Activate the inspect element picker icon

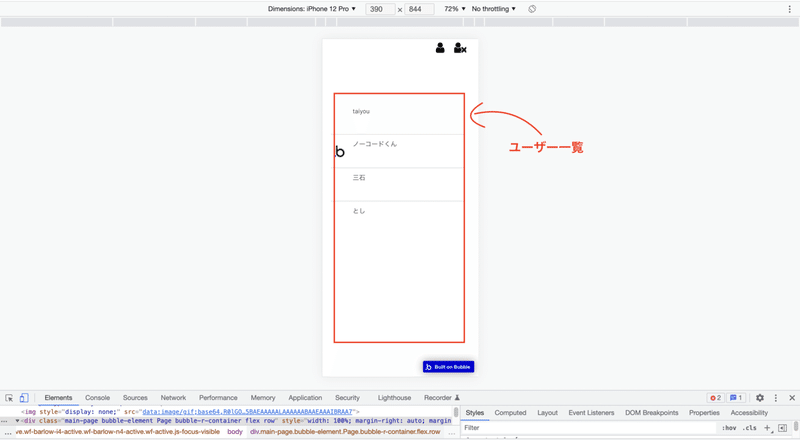(x=9, y=398)
